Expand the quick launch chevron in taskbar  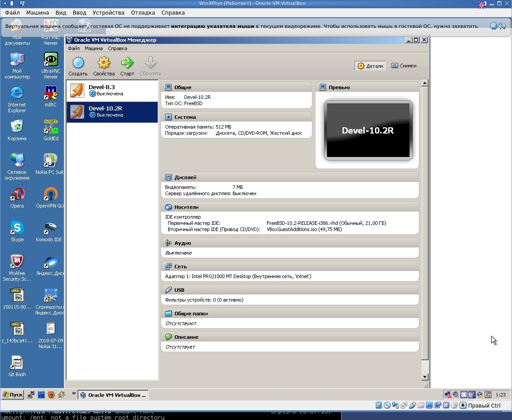[74, 393]
